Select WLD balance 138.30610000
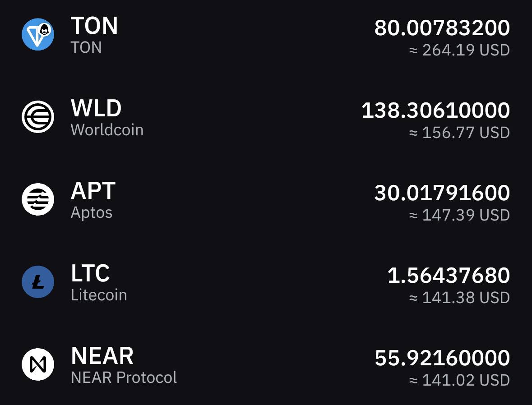Viewport: 532px width, 405px height. [435, 110]
